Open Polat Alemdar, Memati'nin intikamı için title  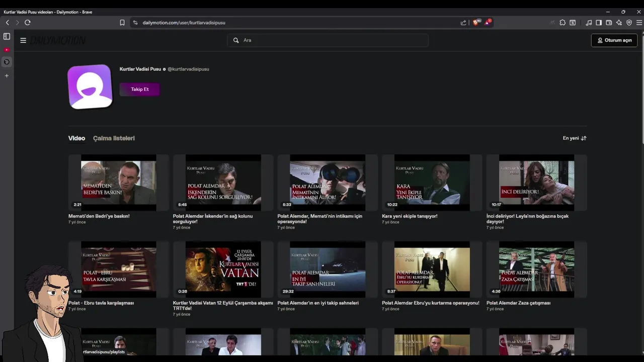[x=320, y=219]
